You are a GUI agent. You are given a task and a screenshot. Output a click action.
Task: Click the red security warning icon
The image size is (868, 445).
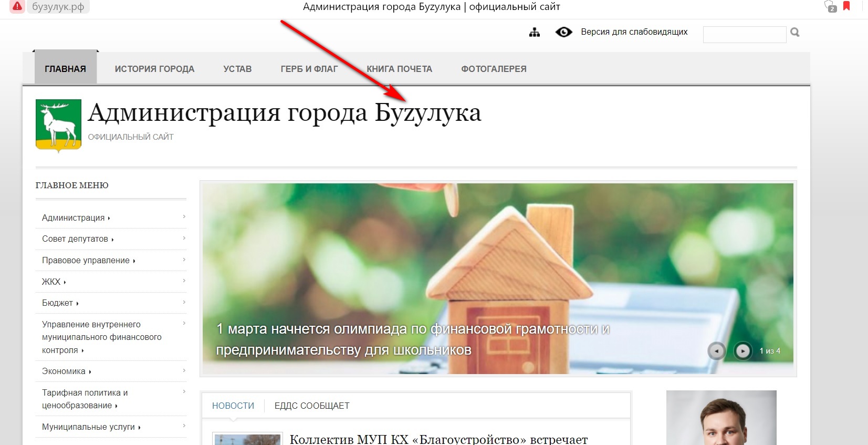point(17,7)
